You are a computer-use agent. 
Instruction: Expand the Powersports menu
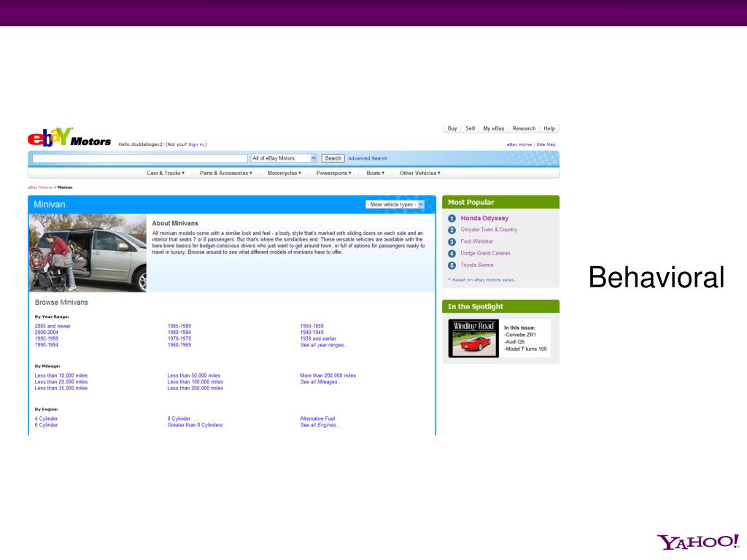click(333, 174)
